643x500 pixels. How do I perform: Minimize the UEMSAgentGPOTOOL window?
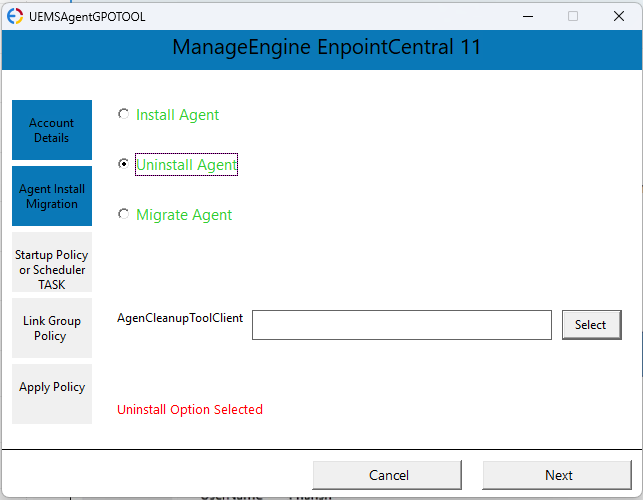tap(528, 16)
